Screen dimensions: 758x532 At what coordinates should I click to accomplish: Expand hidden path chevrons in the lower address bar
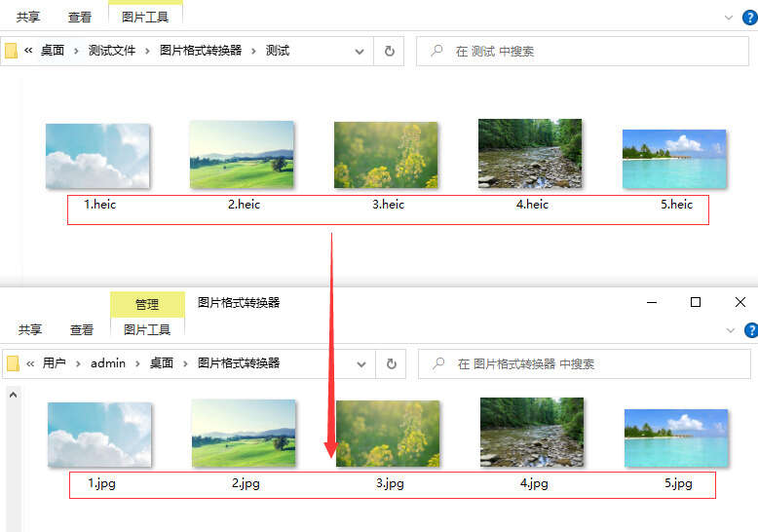tap(30, 363)
